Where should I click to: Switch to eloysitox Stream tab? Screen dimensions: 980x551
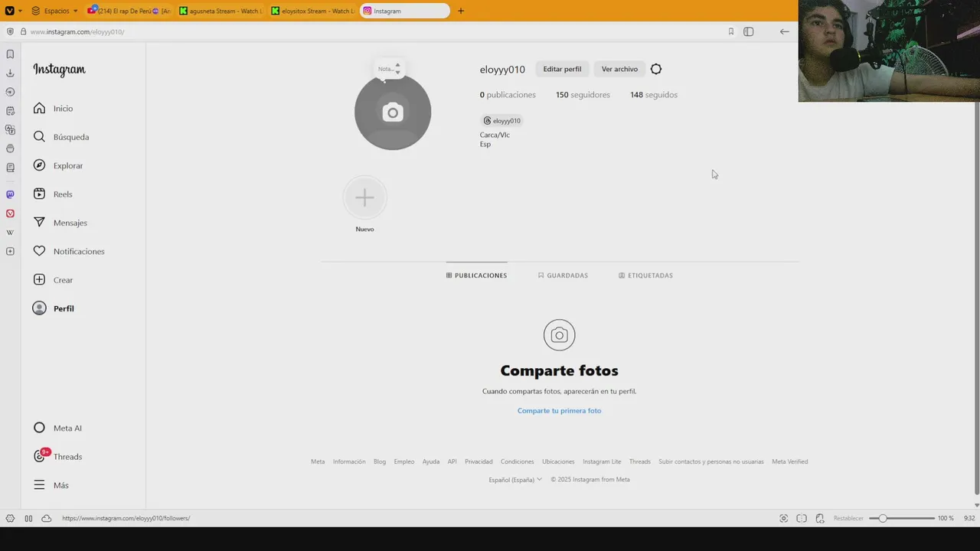tap(312, 11)
